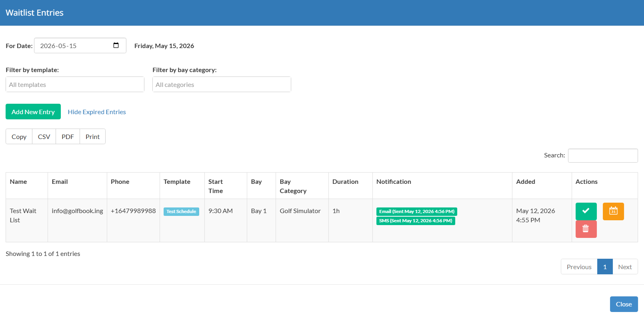
Task: Click 'Showing 1 to 1 of 1 entries' text
Action: pos(43,254)
